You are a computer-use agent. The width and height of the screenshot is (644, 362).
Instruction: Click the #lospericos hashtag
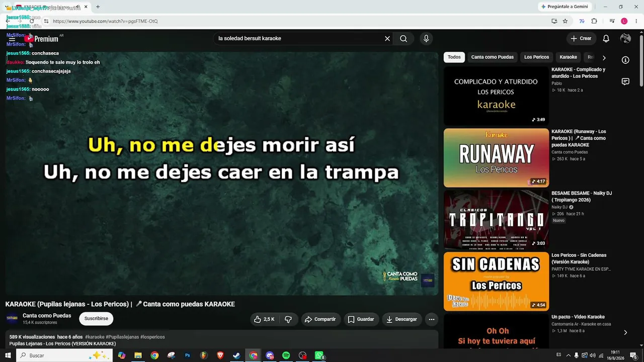pyautogui.click(x=152, y=337)
